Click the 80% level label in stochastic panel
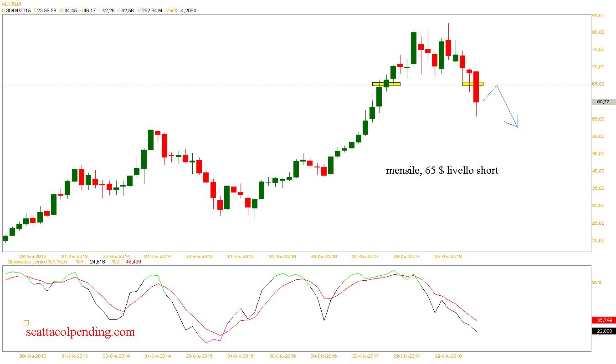This screenshot has width=616, height=364. [x=596, y=282]
